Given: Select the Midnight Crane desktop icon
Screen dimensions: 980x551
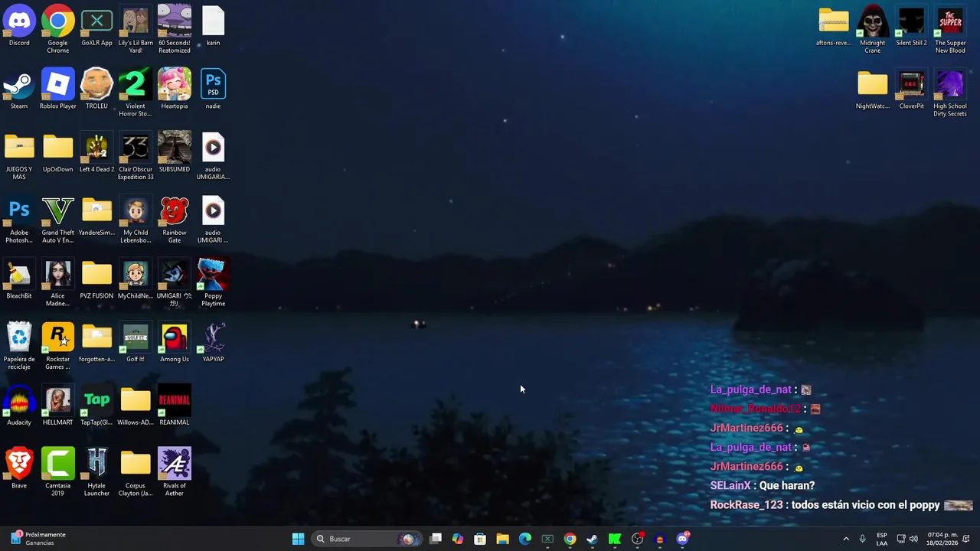Looking at the screenshot, I should coord(873,29).
